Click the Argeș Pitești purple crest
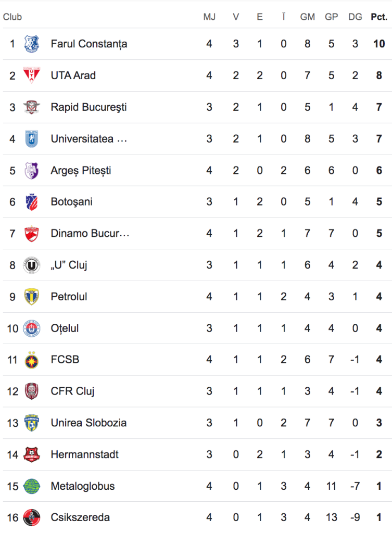This screenshot has width=392, height=533. [x=32, y=170]
